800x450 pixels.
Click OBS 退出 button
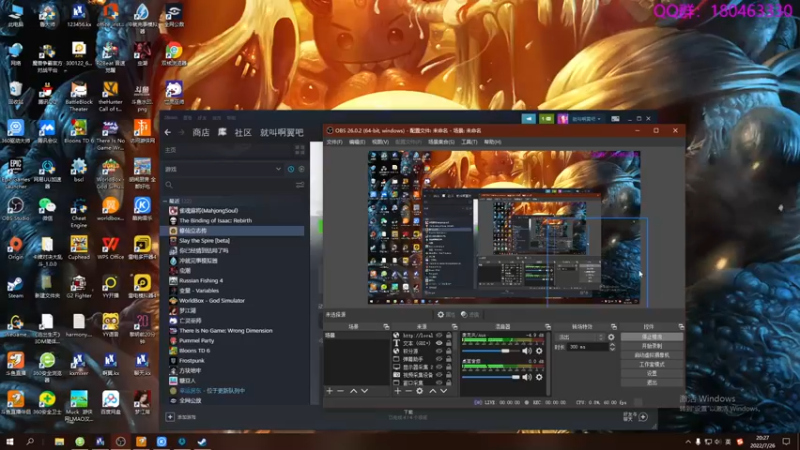pyautogui.click(x=652, y=382)
